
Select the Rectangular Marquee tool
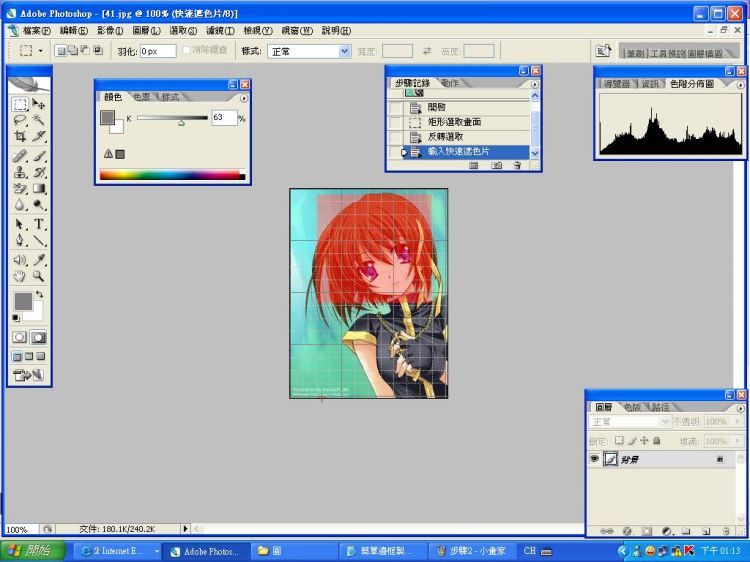(20, 104)
